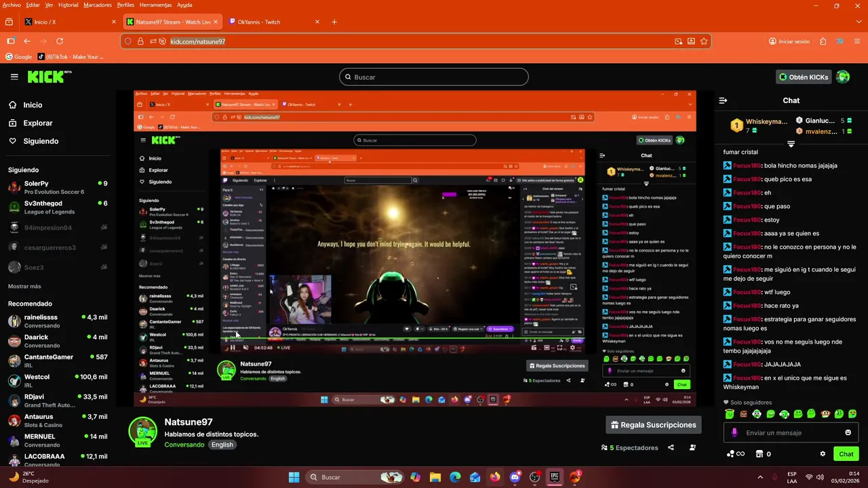Click the share icon under stream
This screenshot has width=868, height=488.
point(671,447)
